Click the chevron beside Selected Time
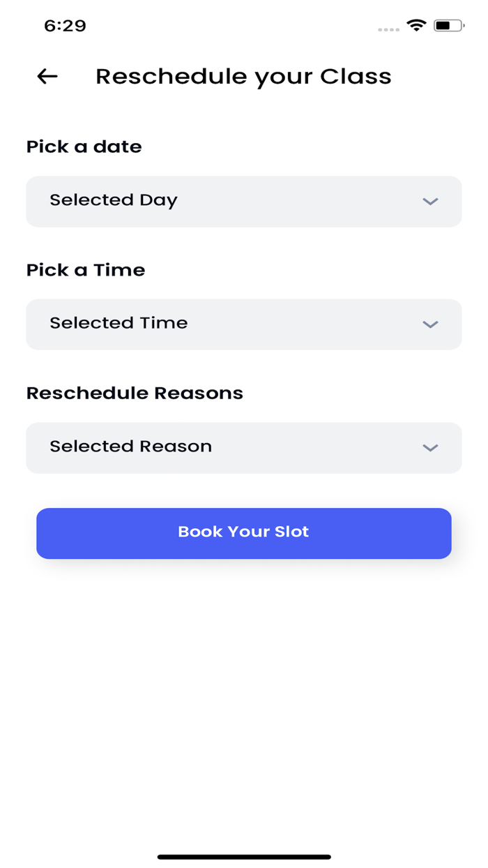Image resolution: width=488 pixels, height=868 pixels. click(x=430, y=324)
